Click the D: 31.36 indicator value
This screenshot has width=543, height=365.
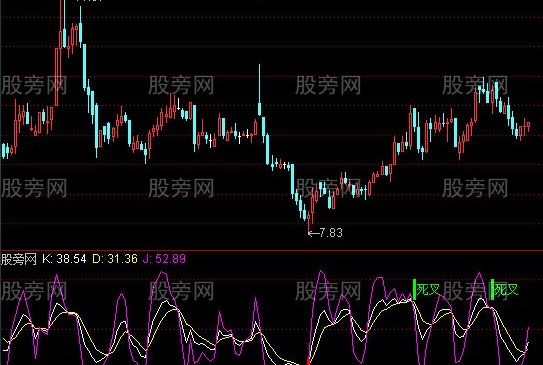coord(115,259)
